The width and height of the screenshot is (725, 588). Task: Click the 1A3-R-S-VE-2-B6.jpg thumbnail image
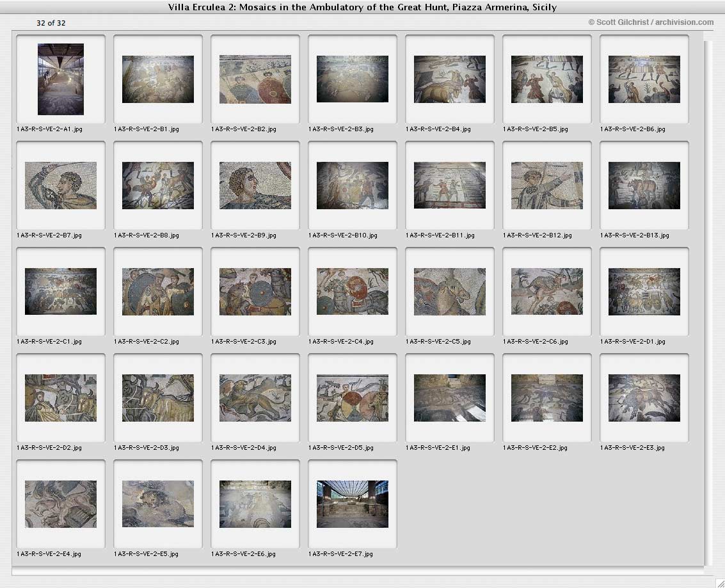644,79
